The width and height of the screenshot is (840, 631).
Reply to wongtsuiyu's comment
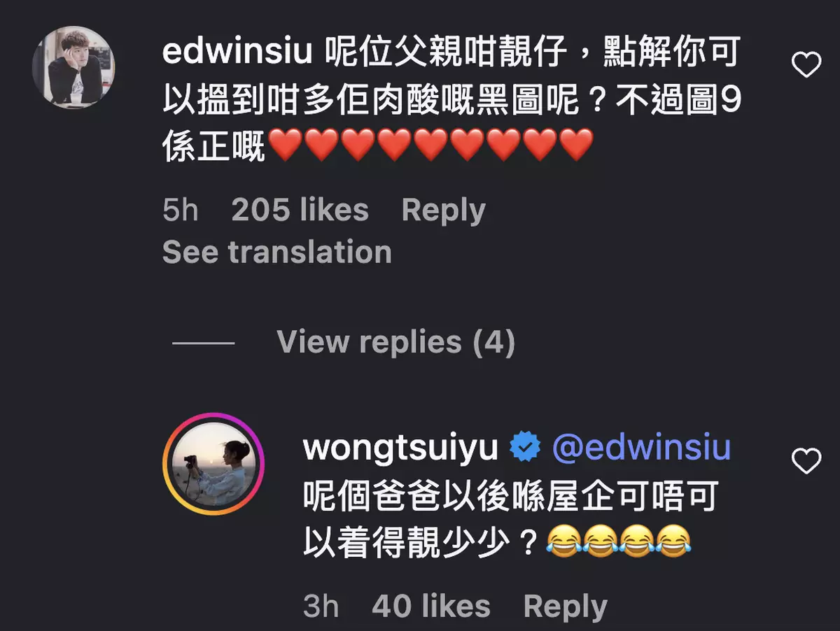tap(565, 607)
